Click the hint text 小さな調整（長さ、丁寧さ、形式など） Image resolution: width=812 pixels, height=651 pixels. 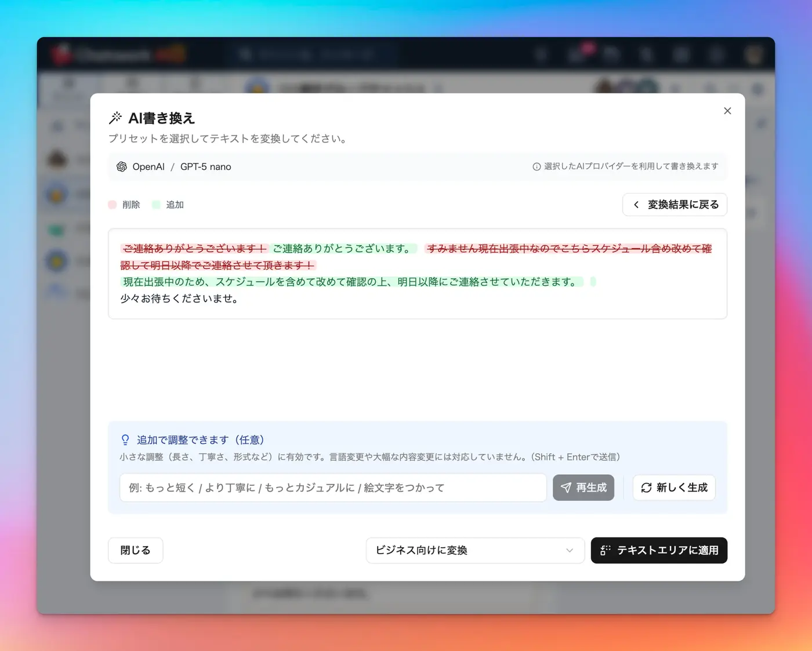[x=197, y=457]
